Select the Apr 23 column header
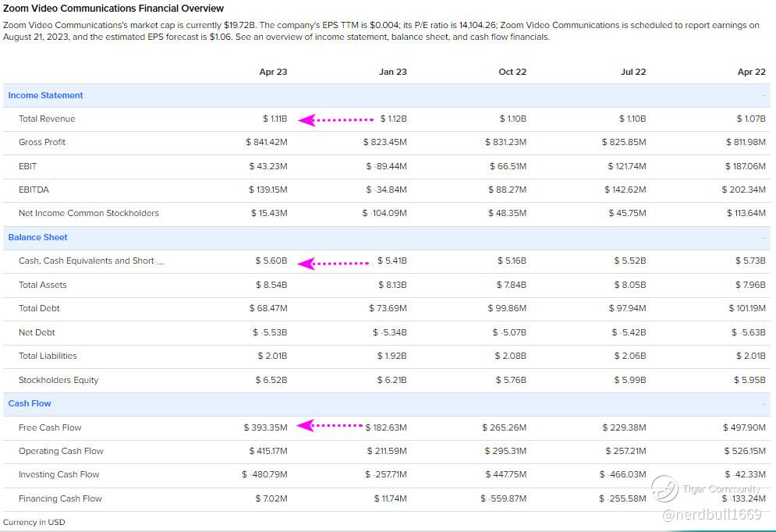This screenshot has width=776, height=532. [x=273, y=72]
